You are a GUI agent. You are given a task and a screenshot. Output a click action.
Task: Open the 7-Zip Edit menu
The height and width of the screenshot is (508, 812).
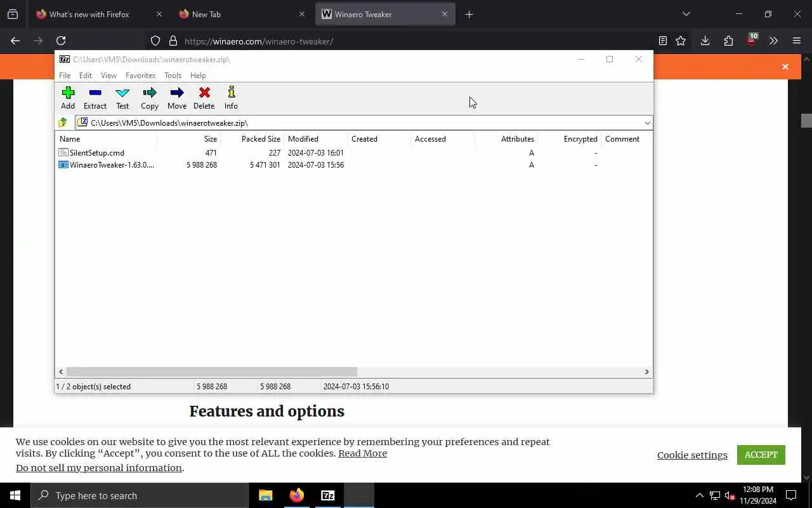pyautogui.click(x=86, y=75)
